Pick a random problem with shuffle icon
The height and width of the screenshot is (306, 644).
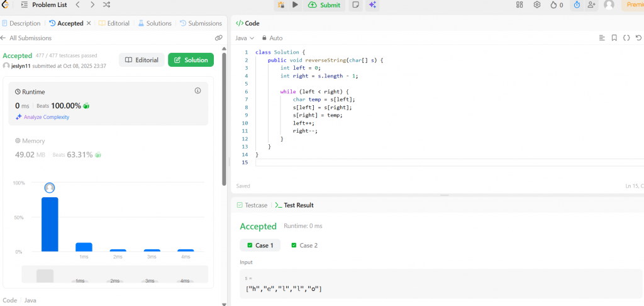106,5
